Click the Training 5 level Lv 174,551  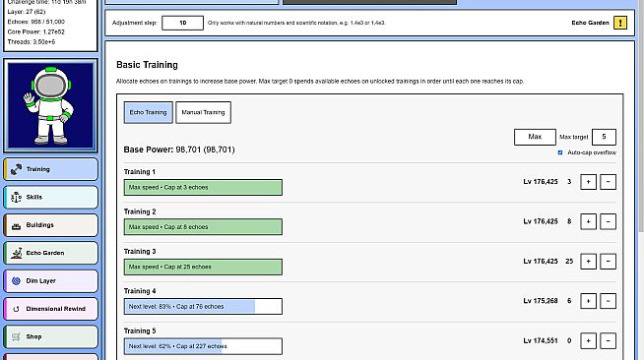point(541,340)
